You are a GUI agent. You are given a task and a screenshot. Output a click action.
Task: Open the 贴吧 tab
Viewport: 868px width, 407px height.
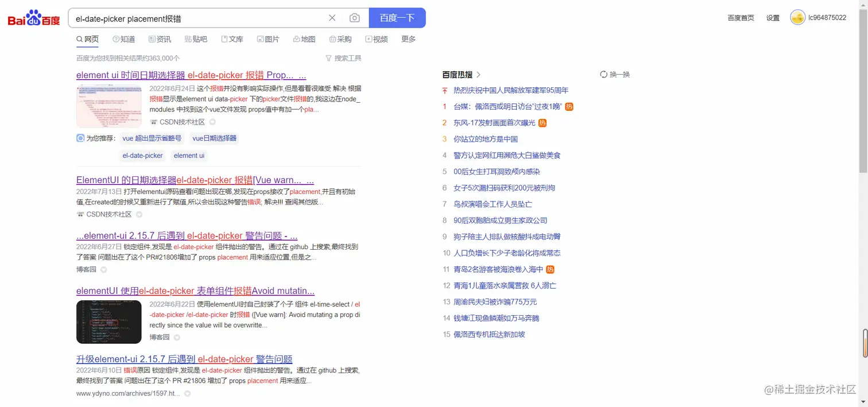pyautogui.click(x=196, y=39)
